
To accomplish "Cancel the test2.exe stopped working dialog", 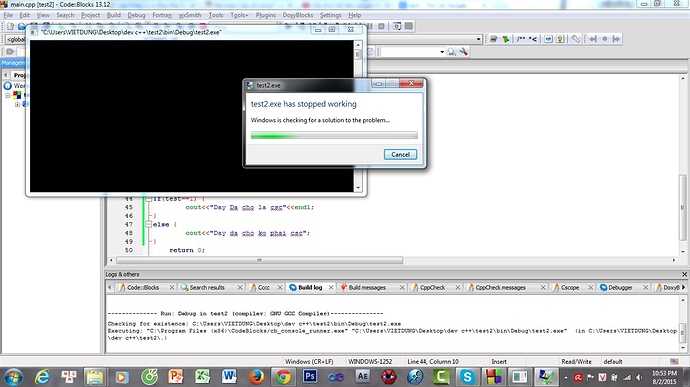I will (400, 155).
